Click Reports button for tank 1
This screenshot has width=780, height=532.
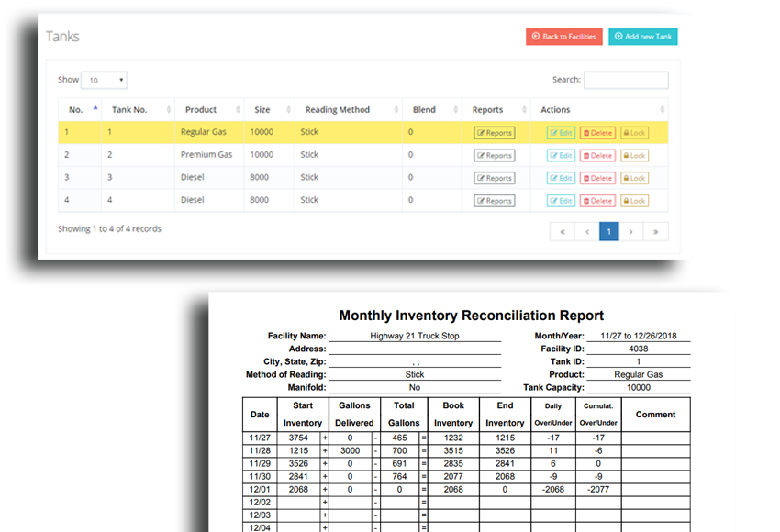pyautogui.click(x=495, y=133)
